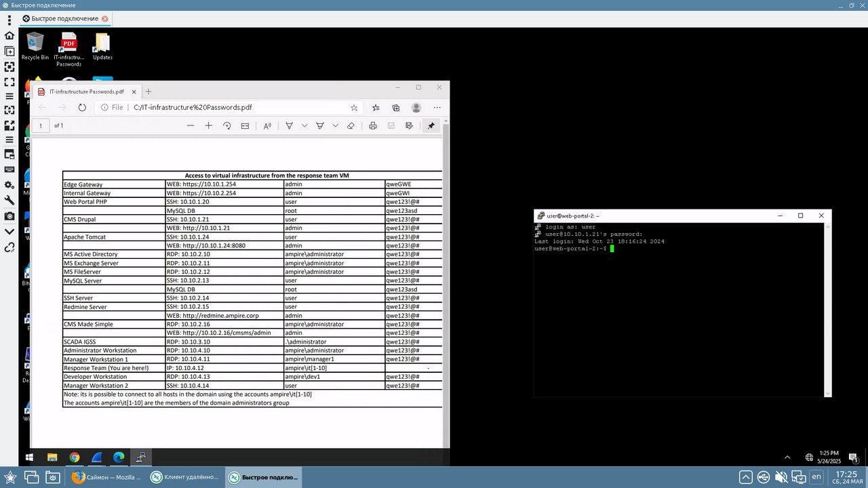Open the profile avatar icon in Edge
The height and width of the screenshot is (488, 868).
pos(416,107)
